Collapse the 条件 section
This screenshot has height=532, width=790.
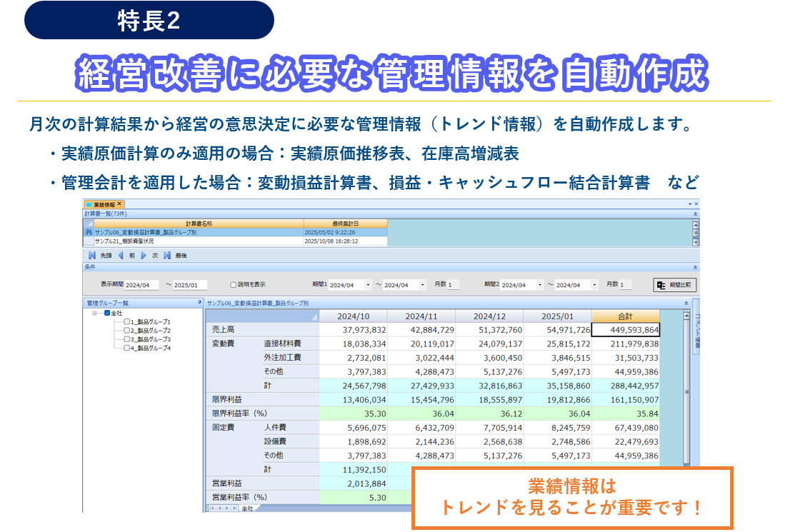coord(695,267)
